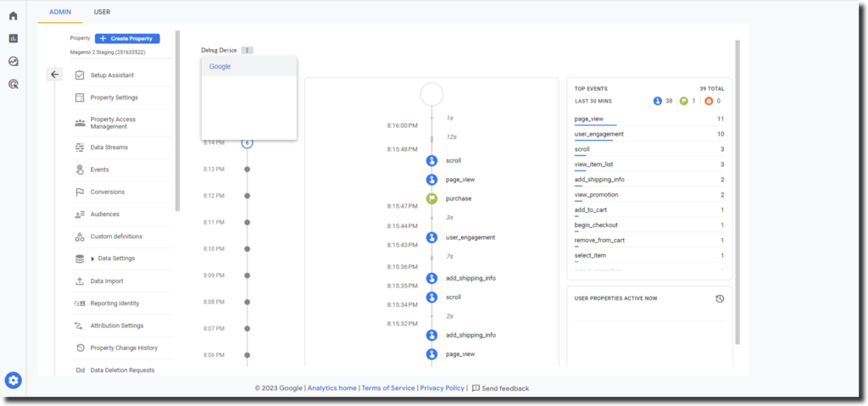This screenshot has height=406, width=868.
Task: Click the 8:12 PM timeline marker
Action: point(247,196)
